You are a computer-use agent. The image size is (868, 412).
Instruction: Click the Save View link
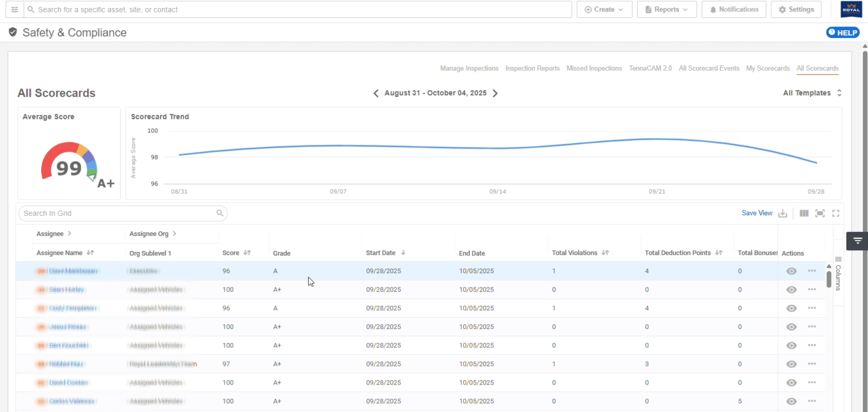point(757,213)
